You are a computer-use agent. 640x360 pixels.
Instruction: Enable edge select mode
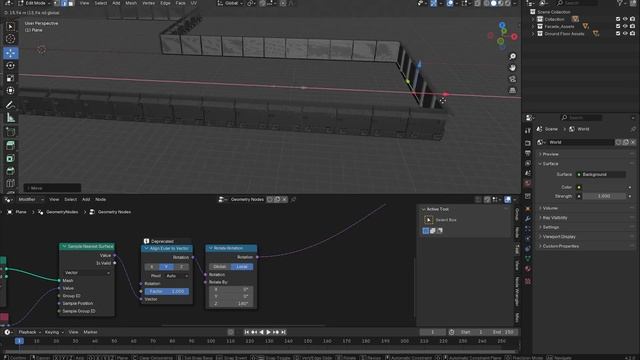[64, 3]
